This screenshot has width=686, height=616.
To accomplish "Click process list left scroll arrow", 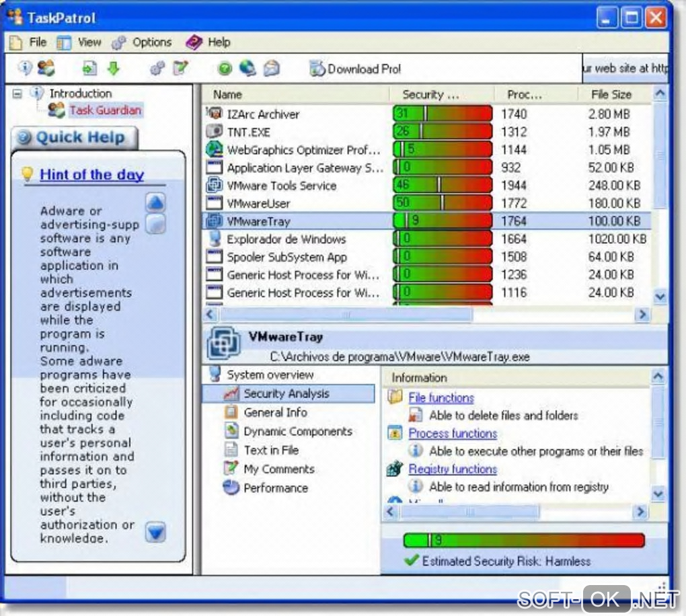I will pyautogui.click(x=211, y=315).
